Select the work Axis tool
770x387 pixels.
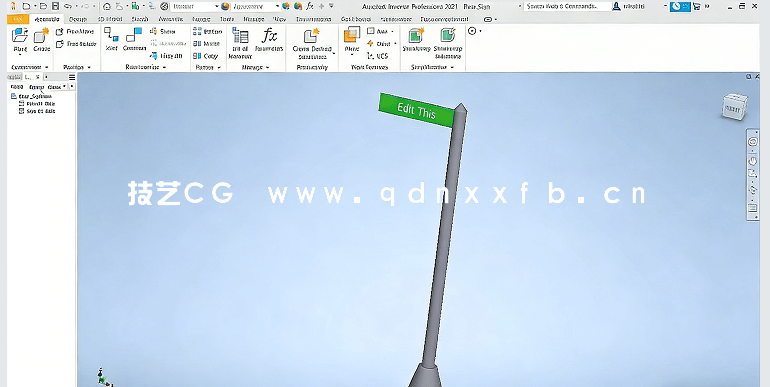380,31
